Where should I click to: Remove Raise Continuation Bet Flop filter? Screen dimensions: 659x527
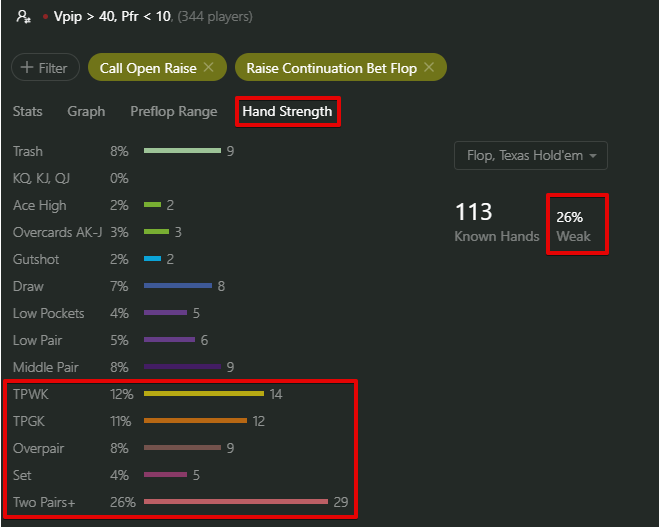pos(429,67)
